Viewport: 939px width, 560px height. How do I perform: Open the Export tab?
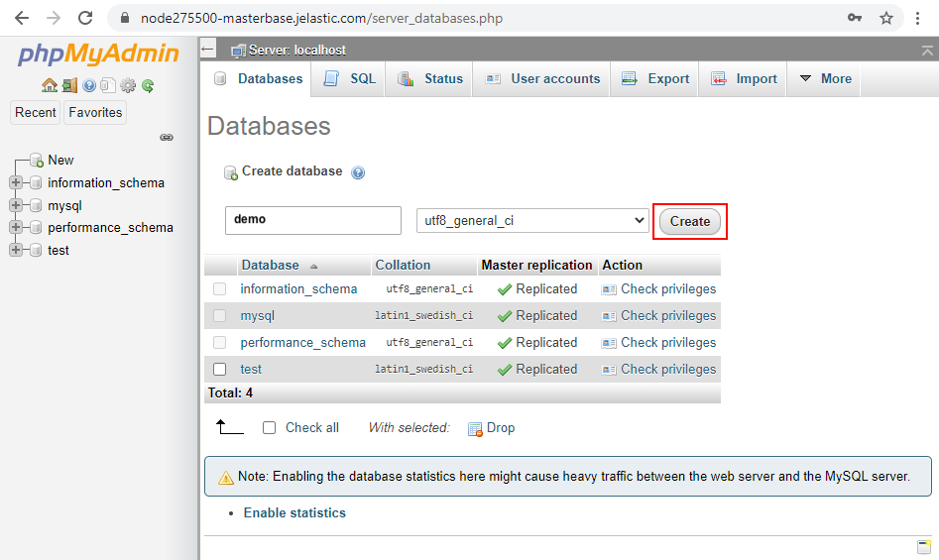point(654,79)
